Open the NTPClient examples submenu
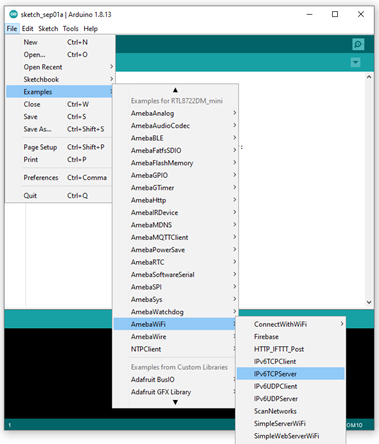Image resolution: width=379 pixels, height=444 pixels. pos(175,349)
